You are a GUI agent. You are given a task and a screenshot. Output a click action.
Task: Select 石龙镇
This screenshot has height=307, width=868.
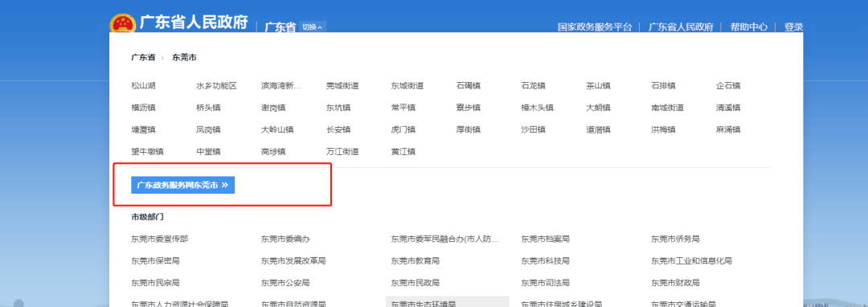pos(533,86)
